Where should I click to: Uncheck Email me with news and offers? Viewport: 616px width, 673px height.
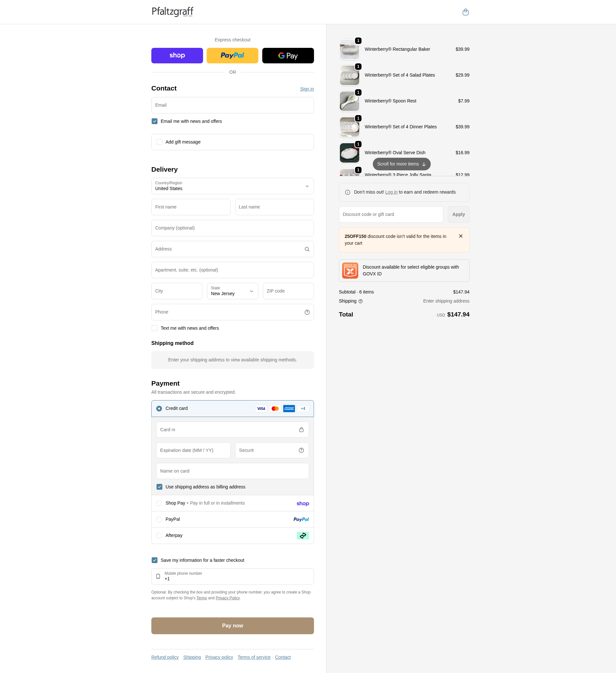point(155,121)
